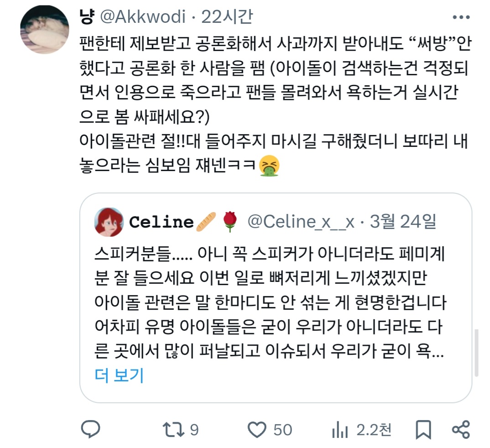Open the 22시간 timestamp link

point(227,16)
